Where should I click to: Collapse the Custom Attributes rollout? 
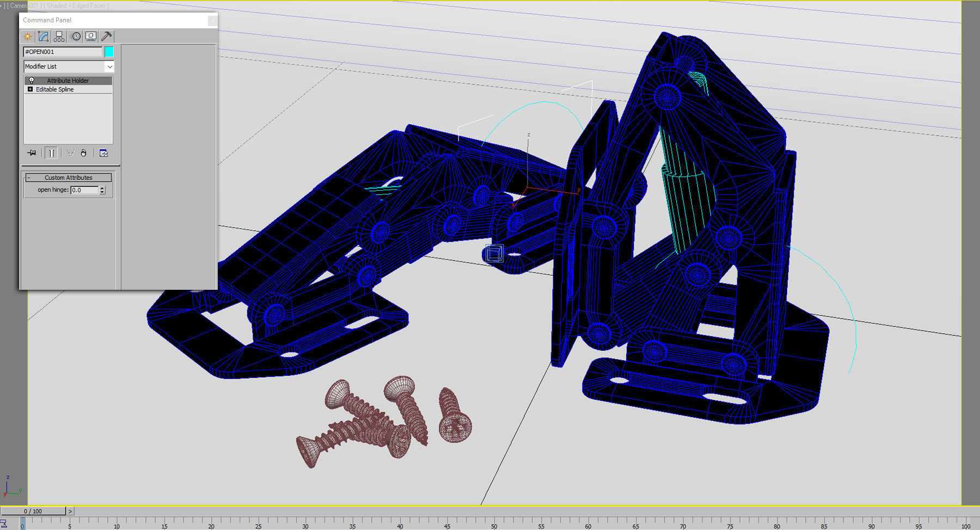(69, 178)
